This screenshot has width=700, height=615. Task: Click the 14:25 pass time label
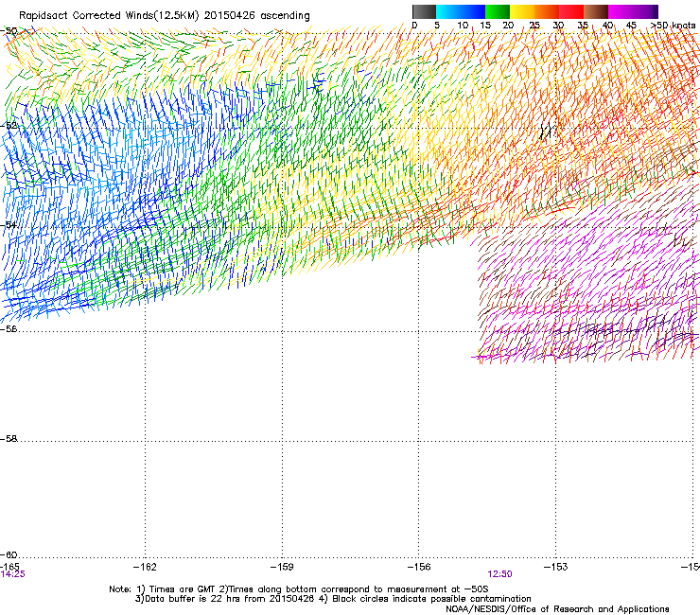coord(12,574)
